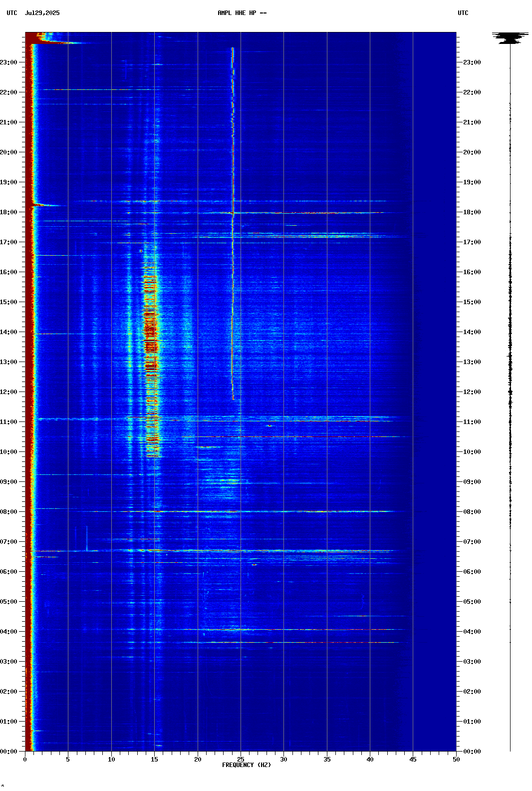
Task: Click the 25 Hz frequency tick label
Action: point(241,760)
